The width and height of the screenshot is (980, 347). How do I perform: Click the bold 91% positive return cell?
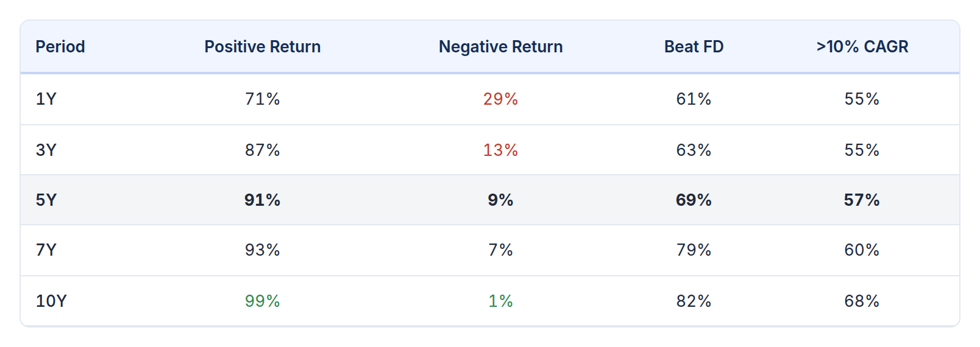click(x=262, y=200)
